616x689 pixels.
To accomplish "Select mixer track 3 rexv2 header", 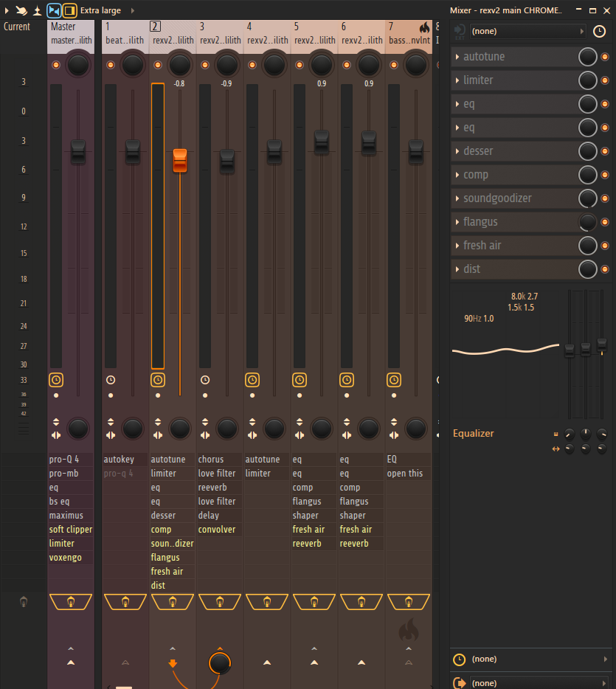I will coord(220,33).
